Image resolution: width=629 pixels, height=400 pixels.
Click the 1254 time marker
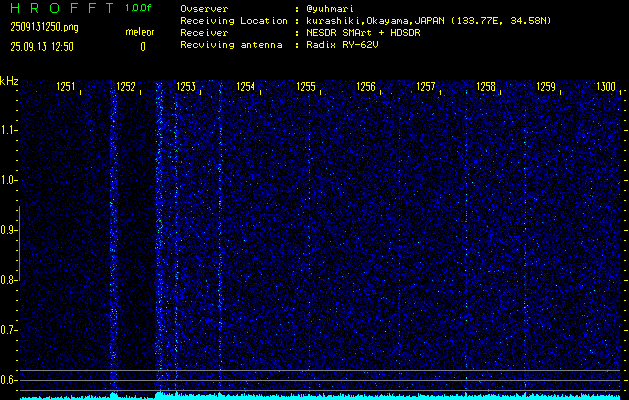(x=246, y=87)
